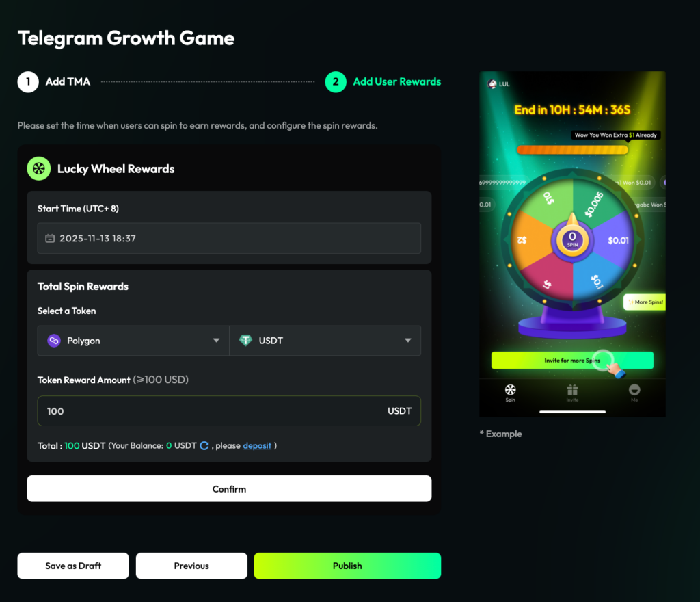The image size is (700, 602).
Task: Click Save as Draft
Action: click(x=73, y=566)
